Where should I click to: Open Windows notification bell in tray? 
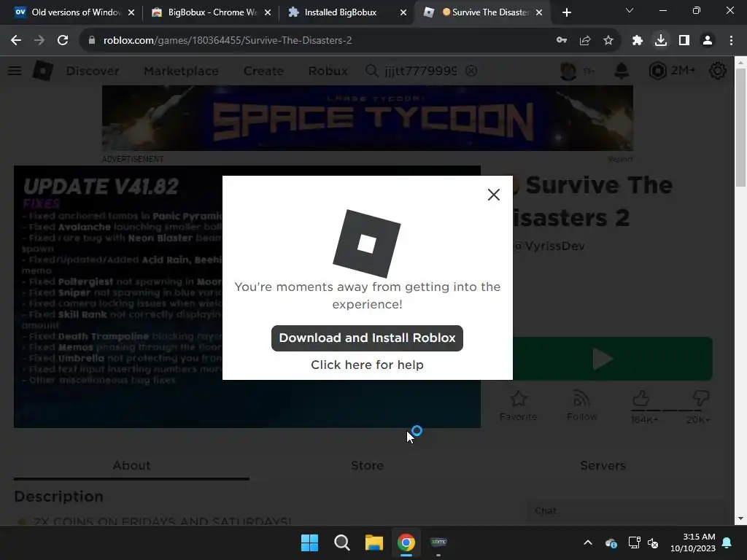[727, 542]
